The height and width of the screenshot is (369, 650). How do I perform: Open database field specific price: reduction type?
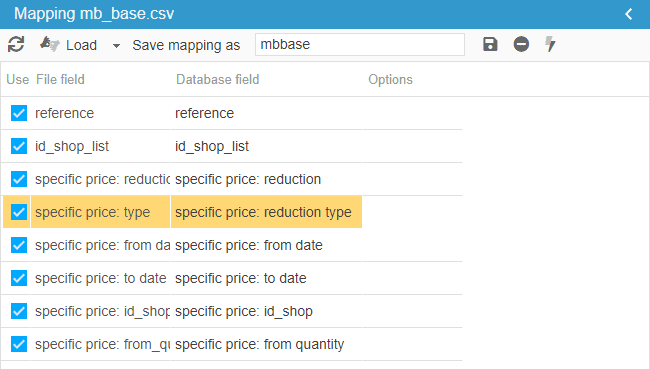tap(266, 212)
